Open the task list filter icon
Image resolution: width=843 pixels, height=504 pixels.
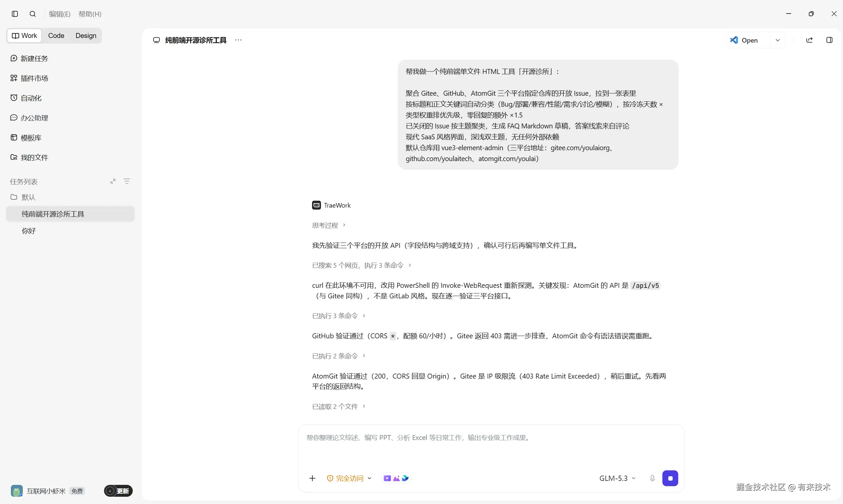[127, 181]
